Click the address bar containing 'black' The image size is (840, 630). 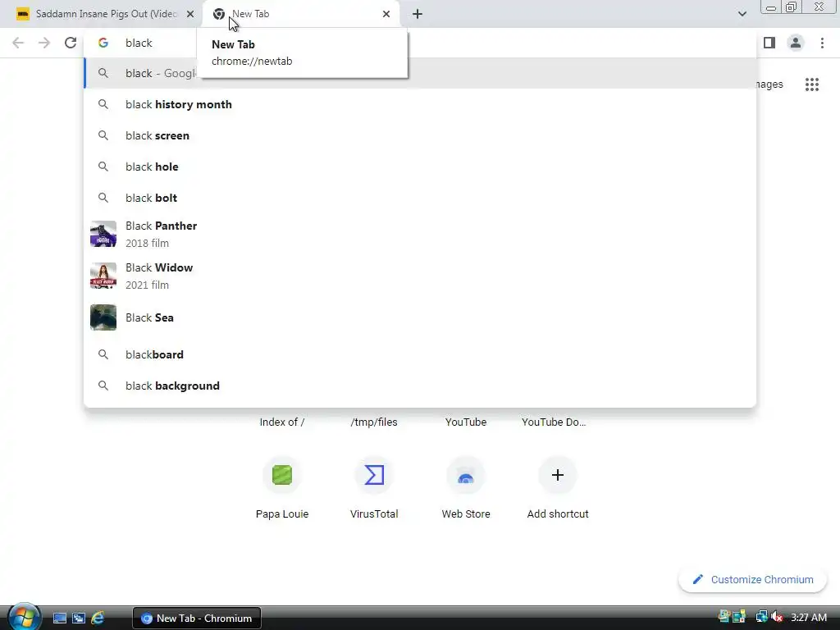421,43
